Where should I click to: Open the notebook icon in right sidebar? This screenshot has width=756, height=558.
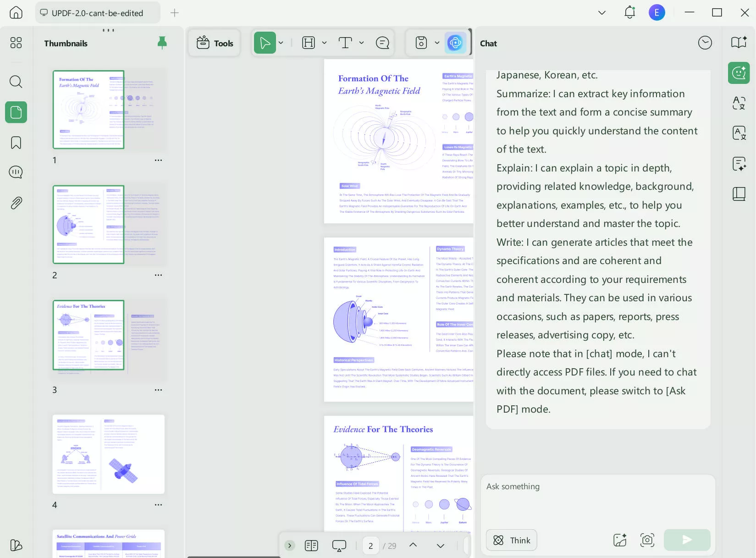(739, 194)
